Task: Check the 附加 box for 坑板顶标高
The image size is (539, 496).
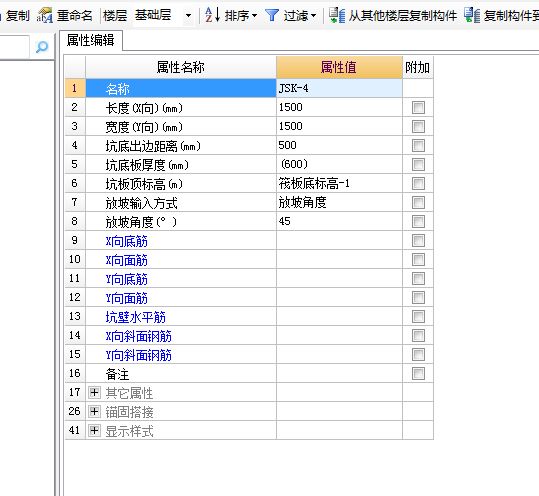Action: (x=418, y=184)
